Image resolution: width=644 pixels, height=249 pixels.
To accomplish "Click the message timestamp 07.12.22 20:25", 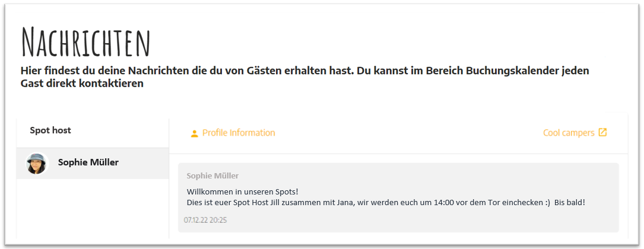I will click(x=205, y=221).
